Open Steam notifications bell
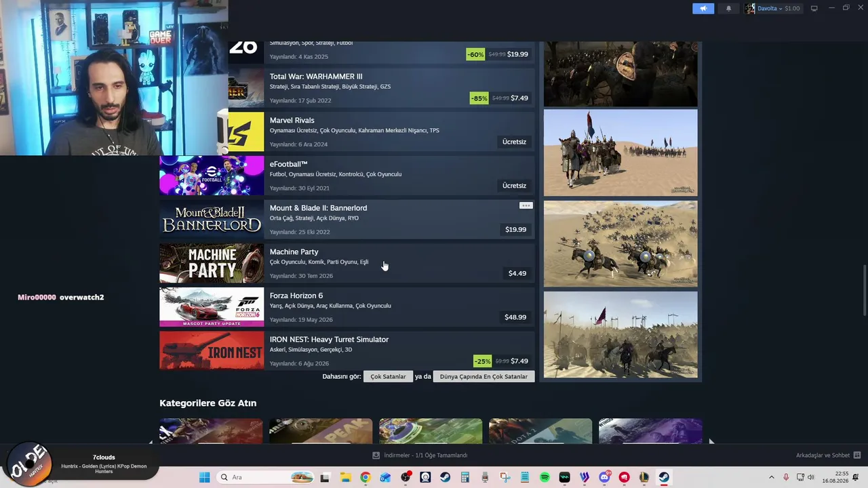This screenshot has width=868, height=488. coord(729,8)
